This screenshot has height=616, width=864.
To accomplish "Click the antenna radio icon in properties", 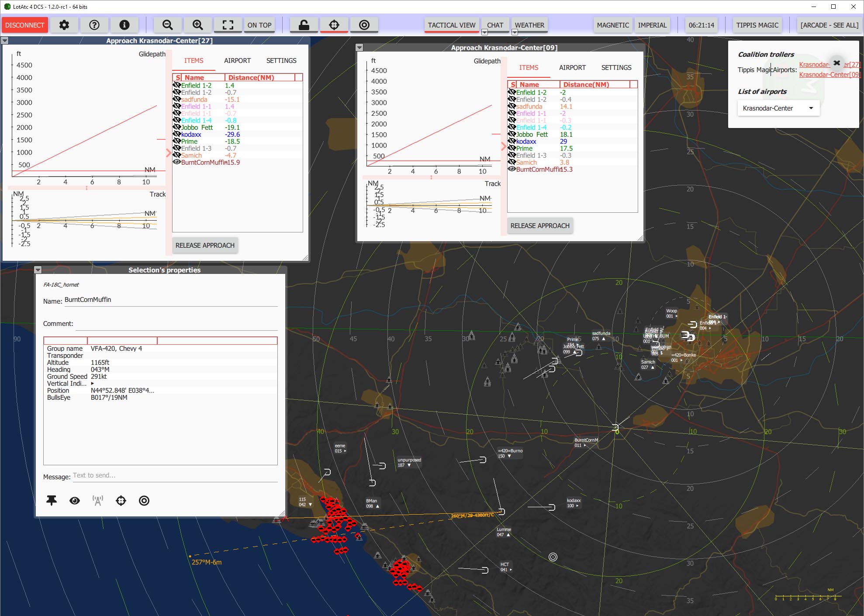I will click(x=98, y=501).
